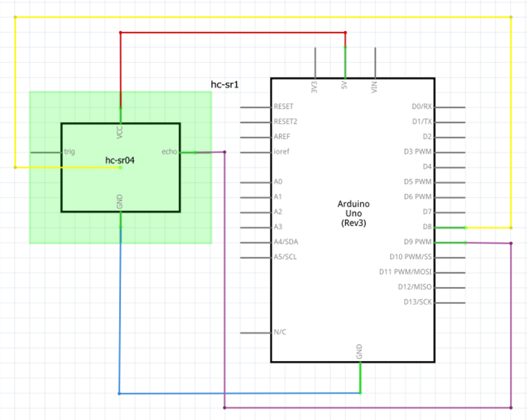Image resolution: width=527 pixels, height=420 pixels.
Task: Click the Arduino 3V3 pin
Action: 315,63
